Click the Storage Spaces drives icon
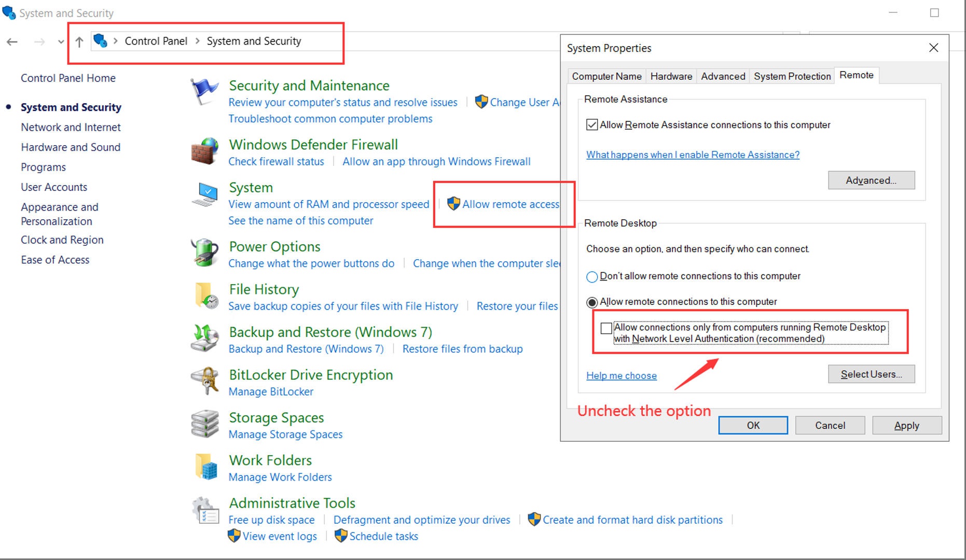 204,424
